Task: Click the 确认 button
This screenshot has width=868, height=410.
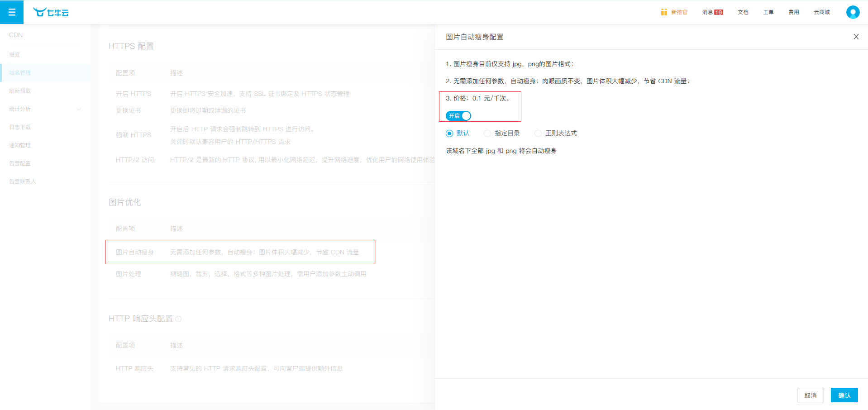Action: coord(844,395)
